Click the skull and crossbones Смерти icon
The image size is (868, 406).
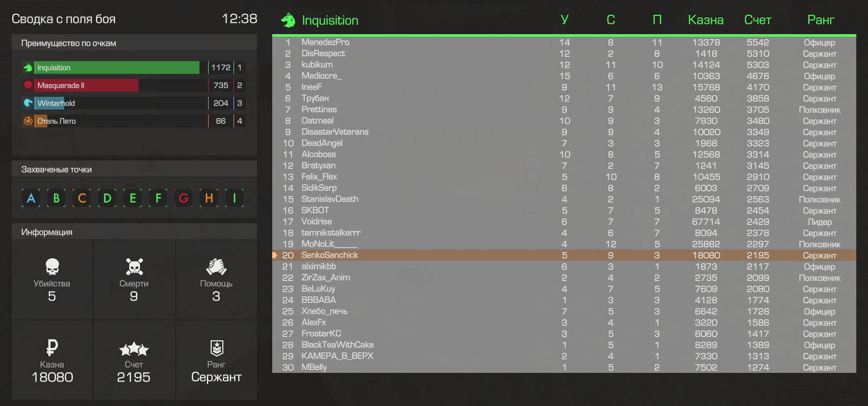pos(134,266)
